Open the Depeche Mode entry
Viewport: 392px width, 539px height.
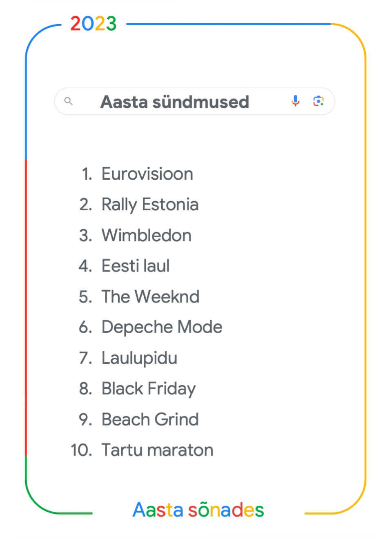click(x=162, y=327)
